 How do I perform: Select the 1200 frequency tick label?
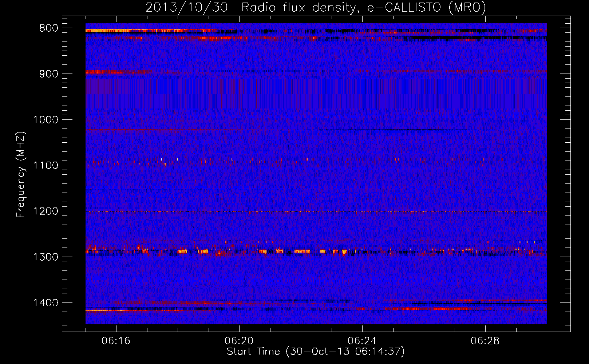click(x=46, y=211)
